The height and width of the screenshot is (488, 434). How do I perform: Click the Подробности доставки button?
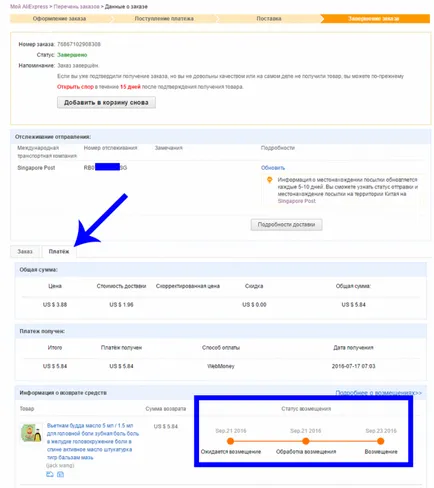[286, 224]
